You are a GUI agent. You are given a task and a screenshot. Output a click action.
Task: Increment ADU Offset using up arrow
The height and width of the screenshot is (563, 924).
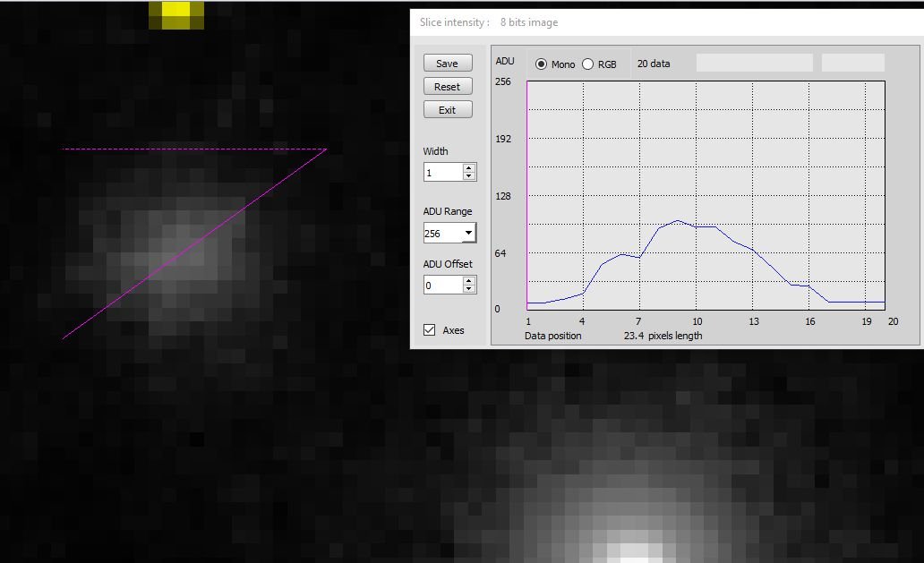tap(469, 280)
